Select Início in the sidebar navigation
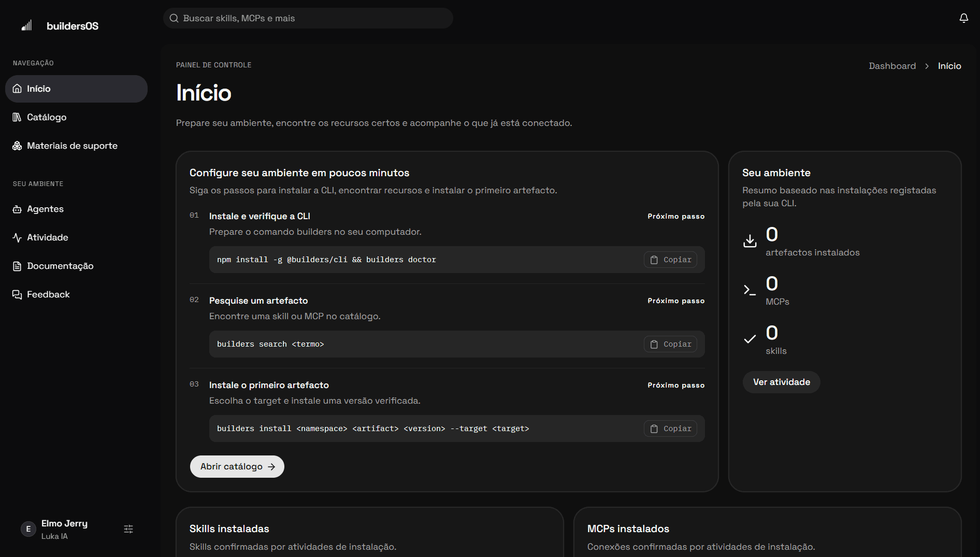This screenshot has height=557, width=980. (76, 89)
